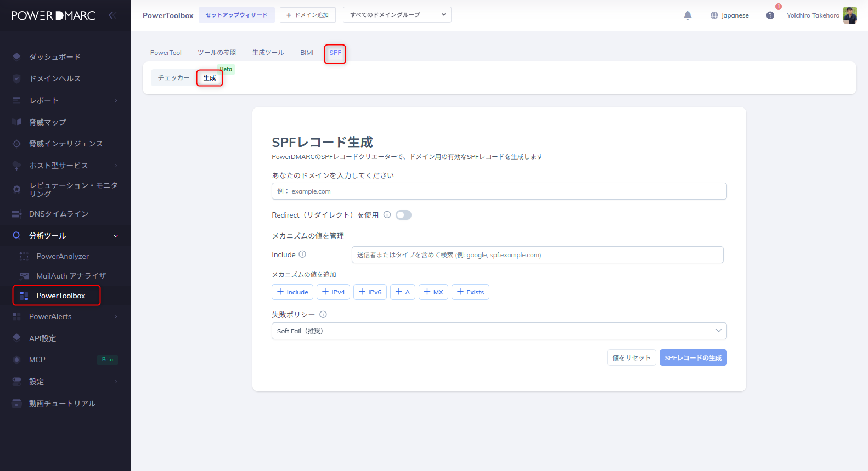Select the SPF tab
This screenshot has width=868, height=471.
click(x=335, y=53)
